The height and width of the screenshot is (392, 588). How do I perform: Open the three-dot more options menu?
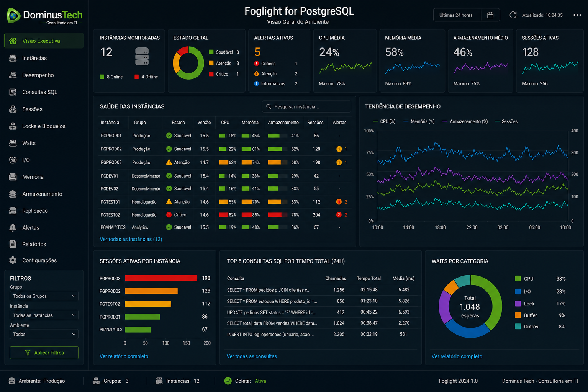[577, 15]
